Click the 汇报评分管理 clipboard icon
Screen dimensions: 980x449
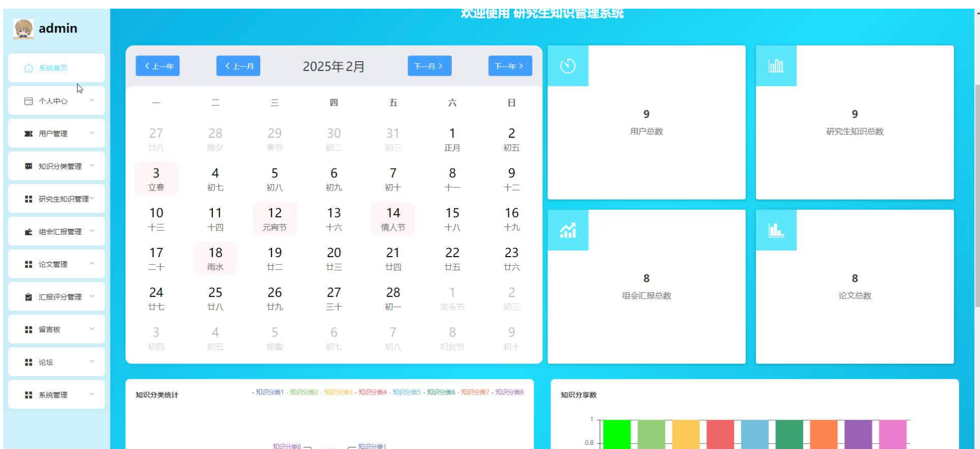tap(29, 297)
